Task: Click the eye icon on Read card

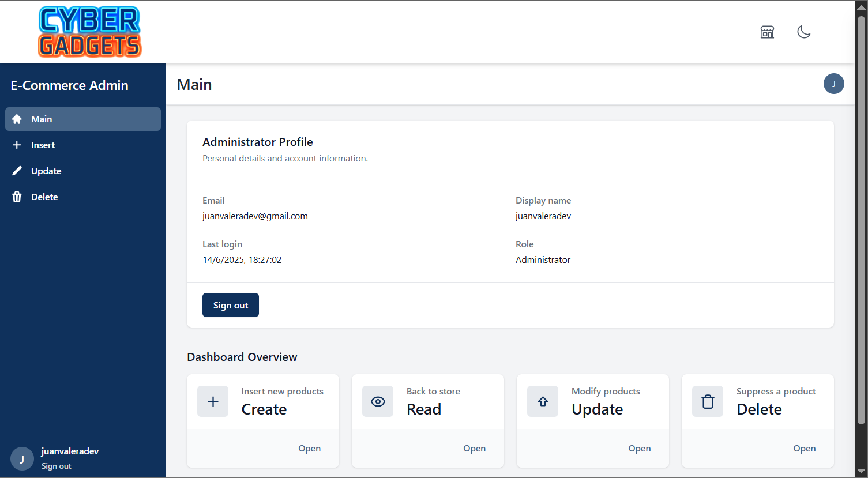Action: (378, 401)
